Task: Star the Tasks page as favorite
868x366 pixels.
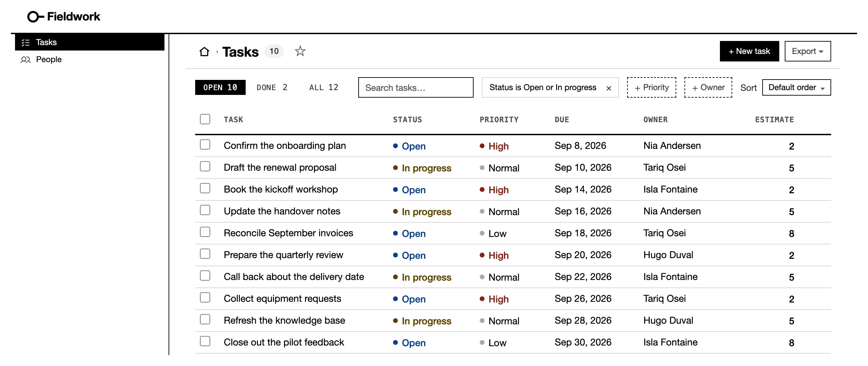Action: tap(300, 51)
